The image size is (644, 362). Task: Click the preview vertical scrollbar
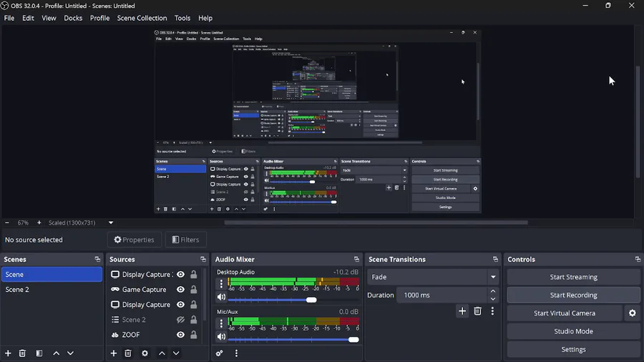(638, 122)
